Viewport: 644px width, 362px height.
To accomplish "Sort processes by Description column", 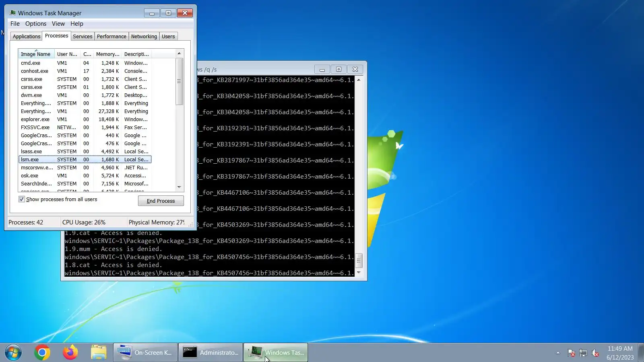I will coord(136,54).
